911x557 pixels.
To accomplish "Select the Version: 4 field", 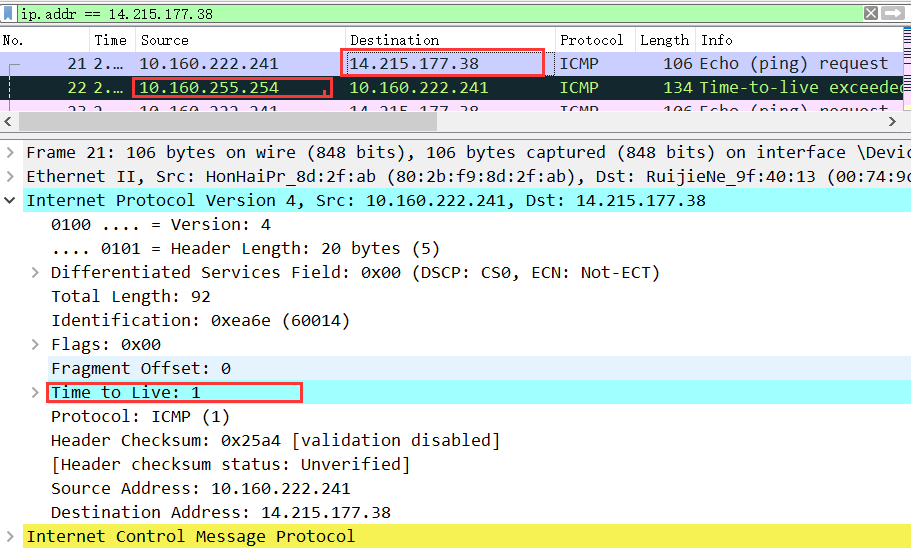I will tap(161, 224).
